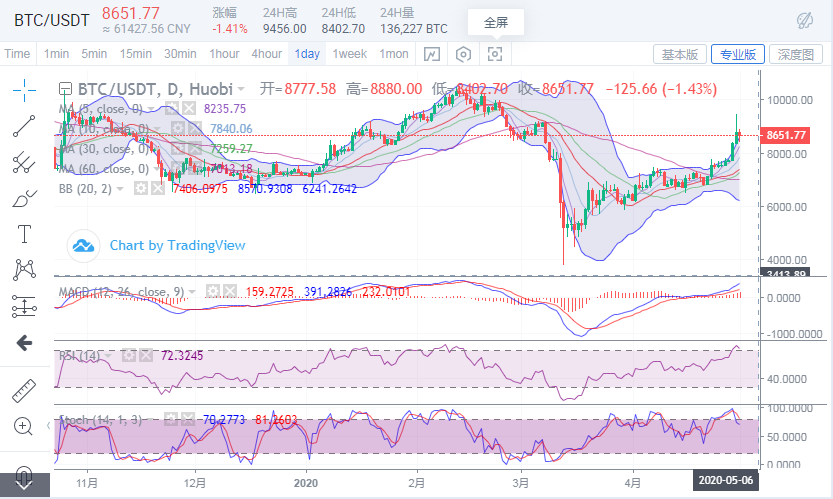The height and width of the screenshot is (499, 833).
Task: Click BTC/USDT pair name in header
Action: pos(52,20)
